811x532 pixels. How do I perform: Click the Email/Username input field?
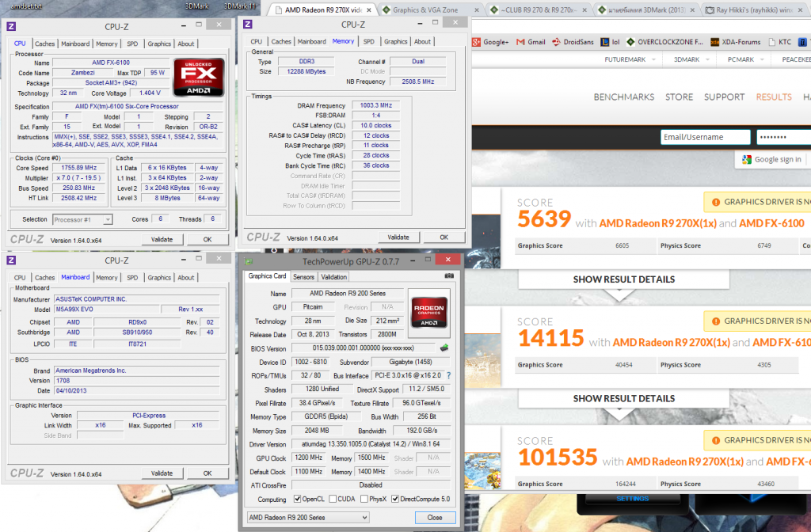(x=706, y=137)
